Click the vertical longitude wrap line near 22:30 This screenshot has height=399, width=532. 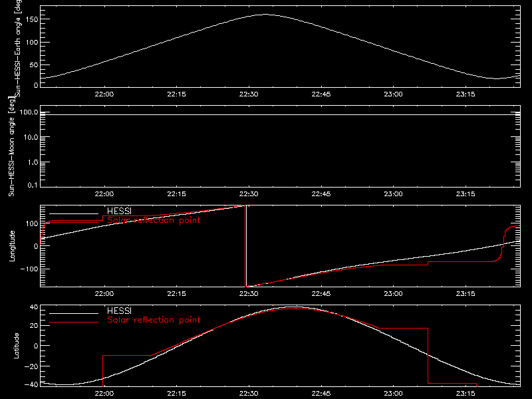(245, 246)
